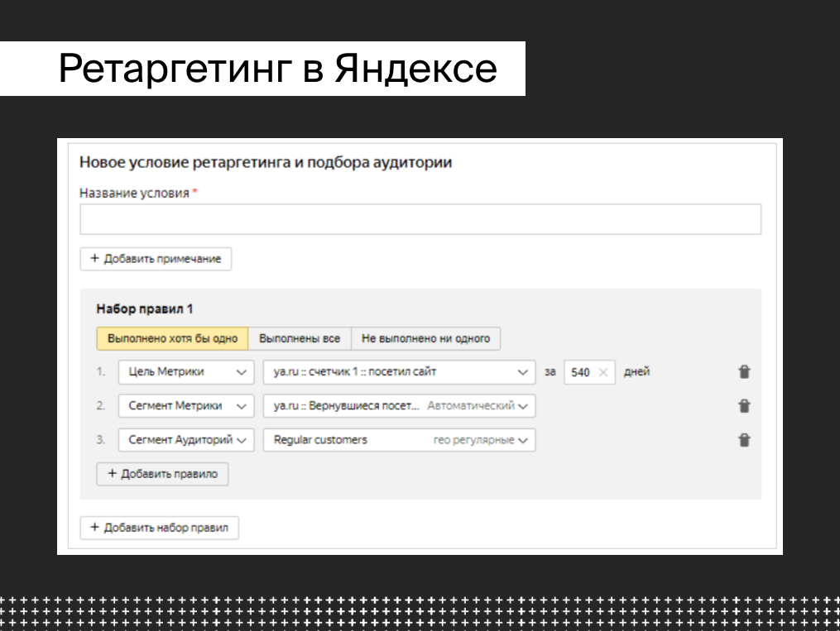
Task: Delete rule 1 with the trash icon
Action: tap(744, 371)
